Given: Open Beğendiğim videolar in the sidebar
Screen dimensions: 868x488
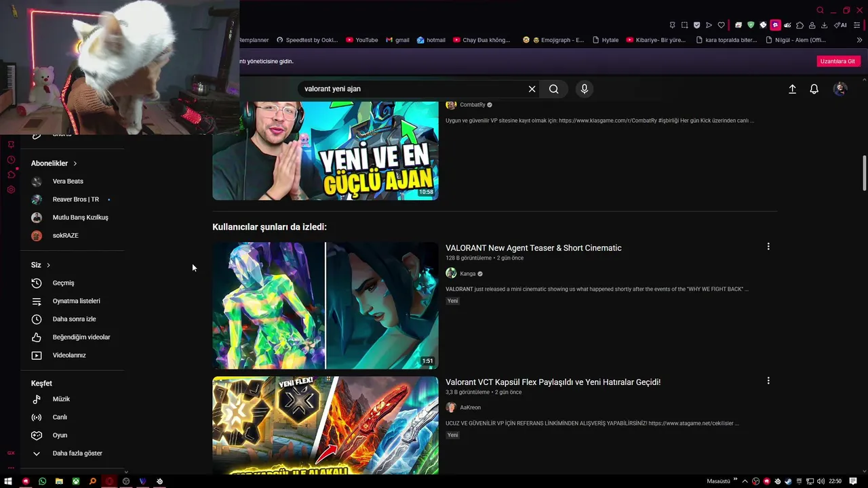Looking at the screenshot, I should click(73, 337).
